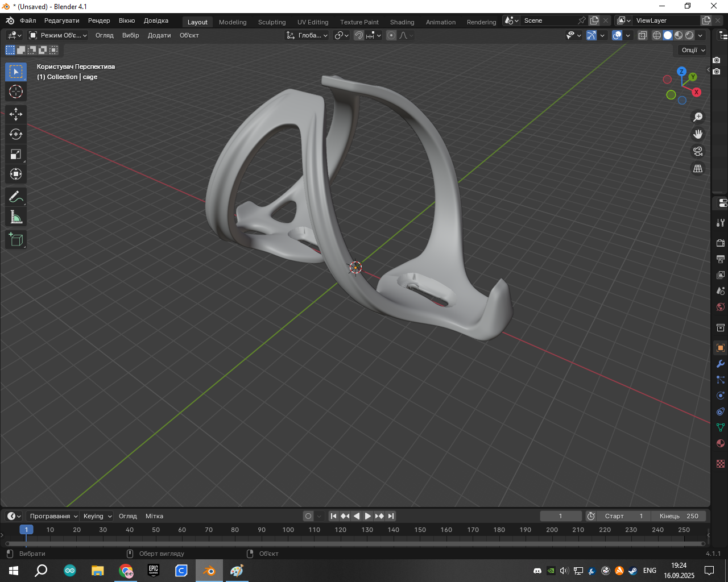Pick the Annotate pencil tool

coord(16,197)
